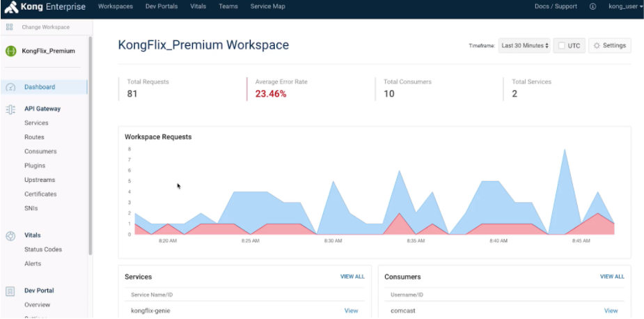Screen dimensions: 644x319
Task: Go to the Service Map menu item
Action: 267,6
